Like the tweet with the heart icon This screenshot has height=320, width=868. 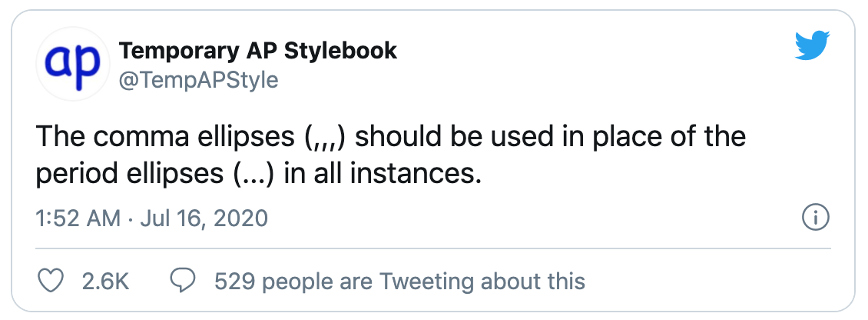click(x=51, y=281)
